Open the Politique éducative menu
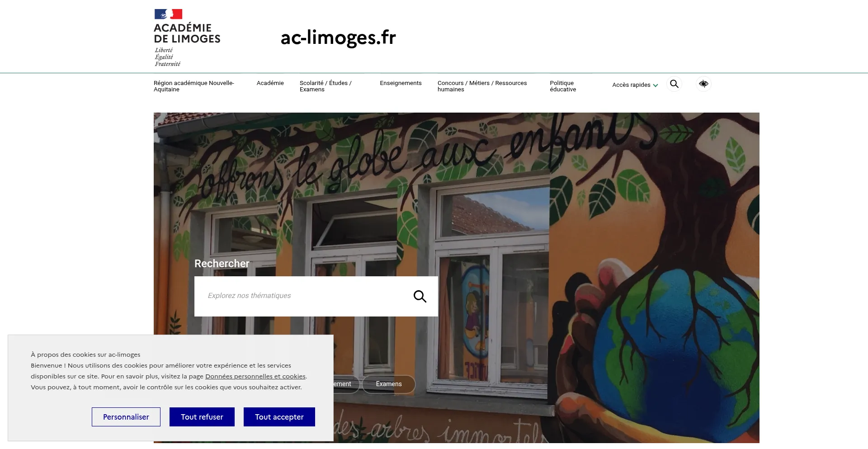 563,86
